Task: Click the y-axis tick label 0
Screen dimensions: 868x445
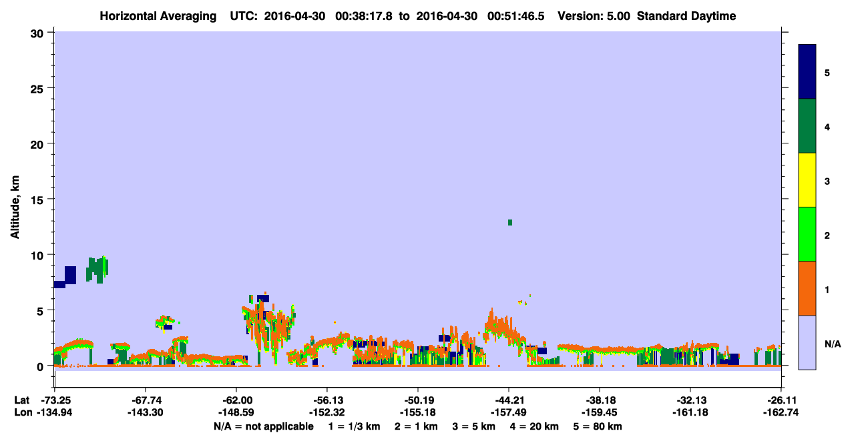Action: point(41,366)
